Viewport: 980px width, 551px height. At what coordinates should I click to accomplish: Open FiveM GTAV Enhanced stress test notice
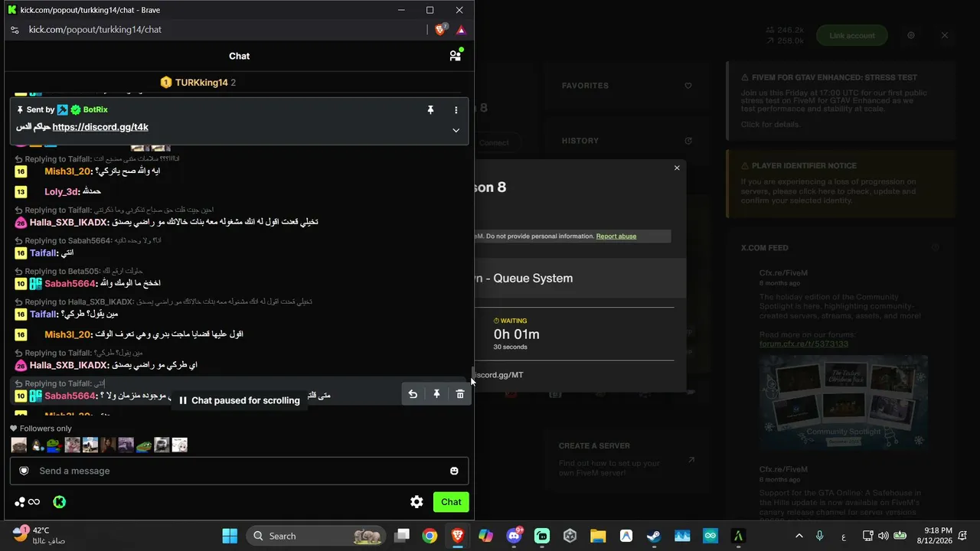tap(841, 100)
